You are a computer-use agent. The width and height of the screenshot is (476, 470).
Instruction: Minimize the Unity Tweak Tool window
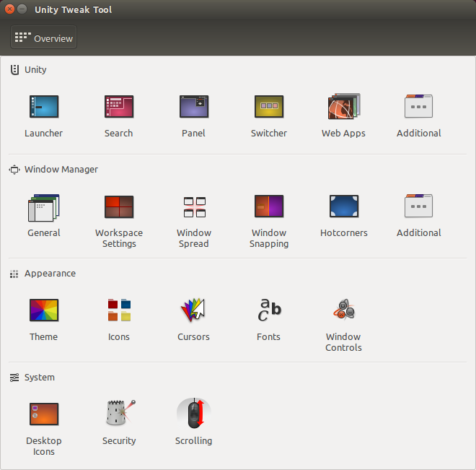point(22,9)
